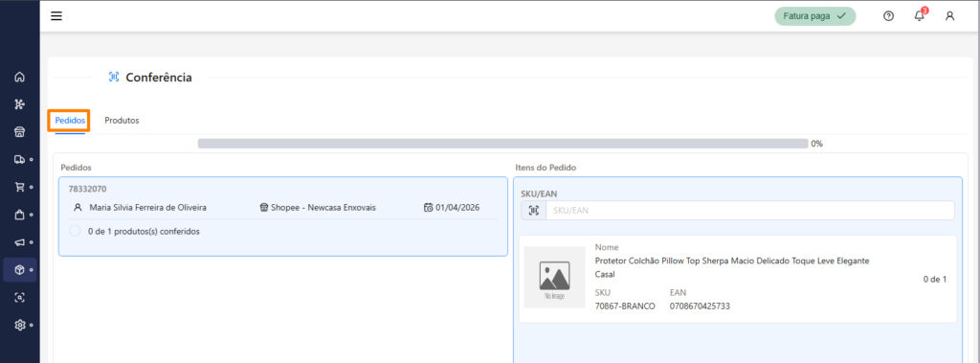Click the Fatura paga status badge
Image resolution: width=980 pixels, height=363 pixels.
click(x=815, y=16)
